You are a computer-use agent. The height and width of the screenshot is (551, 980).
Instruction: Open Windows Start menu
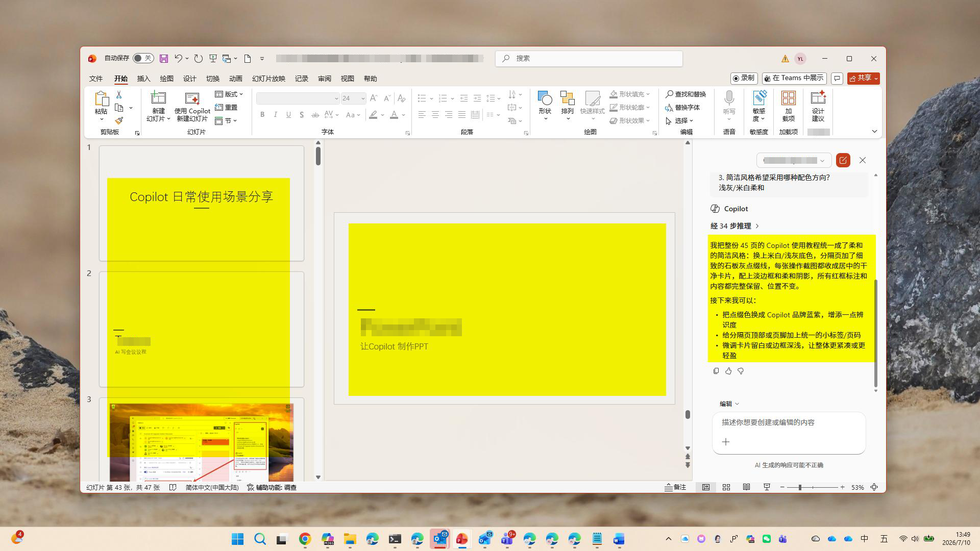[237, 539]
